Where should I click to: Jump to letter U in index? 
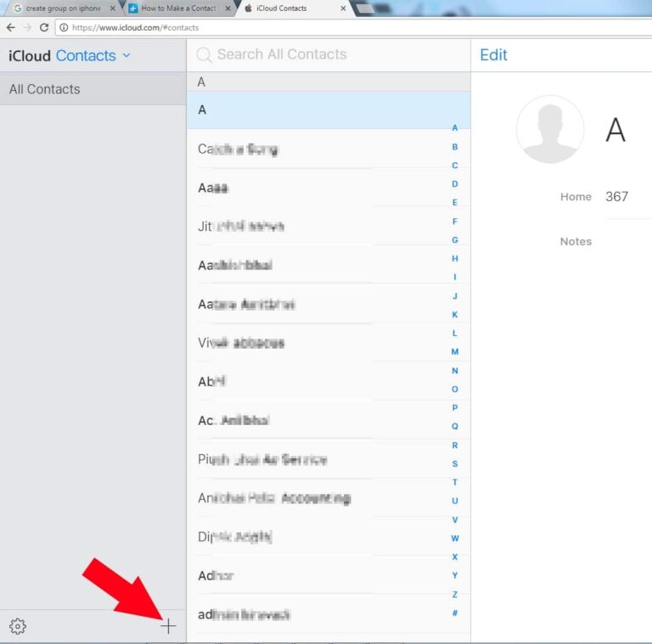tap(455, 501)
